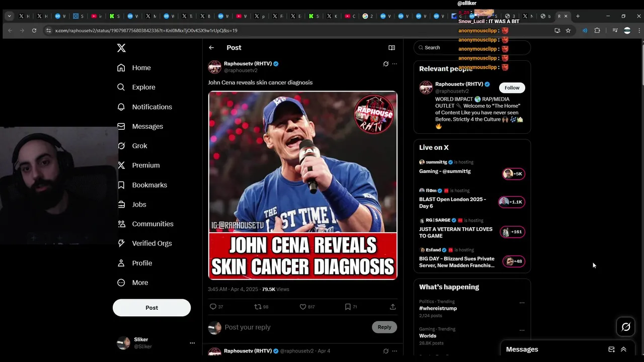Screen dimensions: 644x362
Task: Open reader view icon in Post header
Action: (391, 48)
